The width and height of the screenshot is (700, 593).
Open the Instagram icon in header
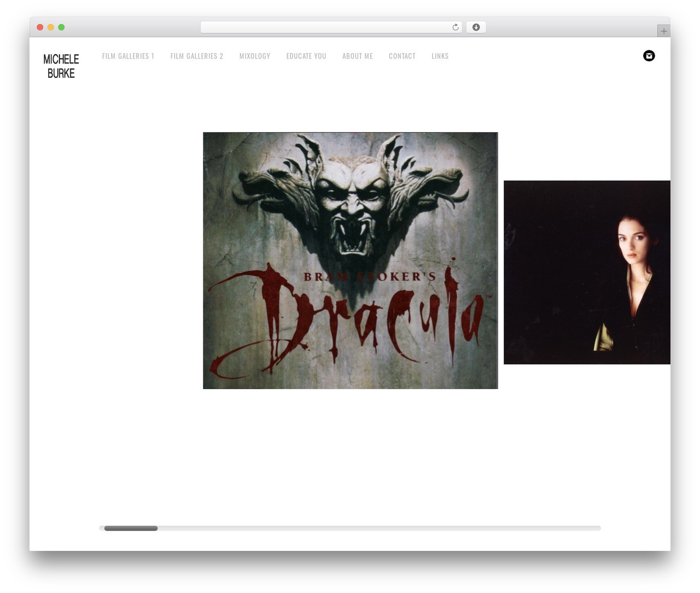649,56
